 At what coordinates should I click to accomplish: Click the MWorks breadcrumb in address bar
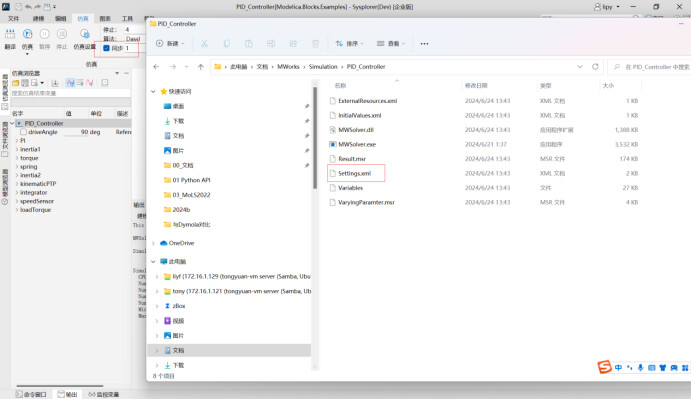pyautogui.click(x=288, y=67)
